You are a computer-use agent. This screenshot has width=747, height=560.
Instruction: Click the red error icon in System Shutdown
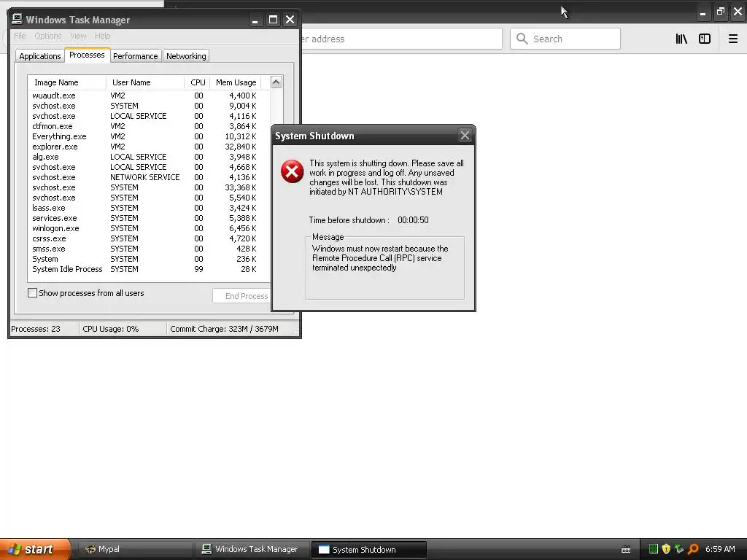292,171
